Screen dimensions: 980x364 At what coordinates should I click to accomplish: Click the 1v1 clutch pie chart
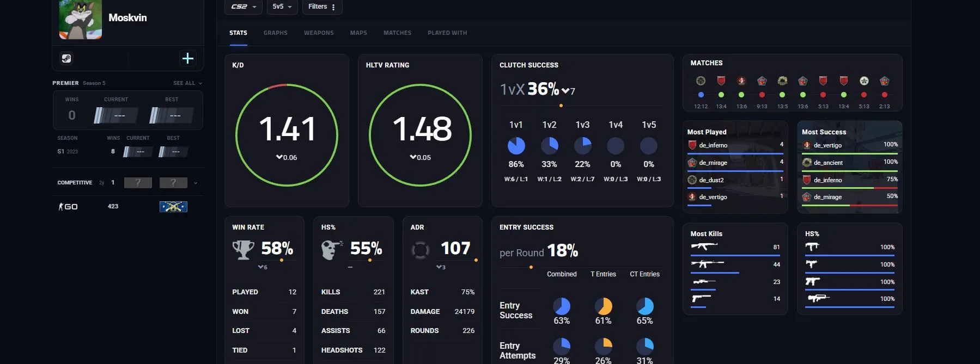point(516,146)
